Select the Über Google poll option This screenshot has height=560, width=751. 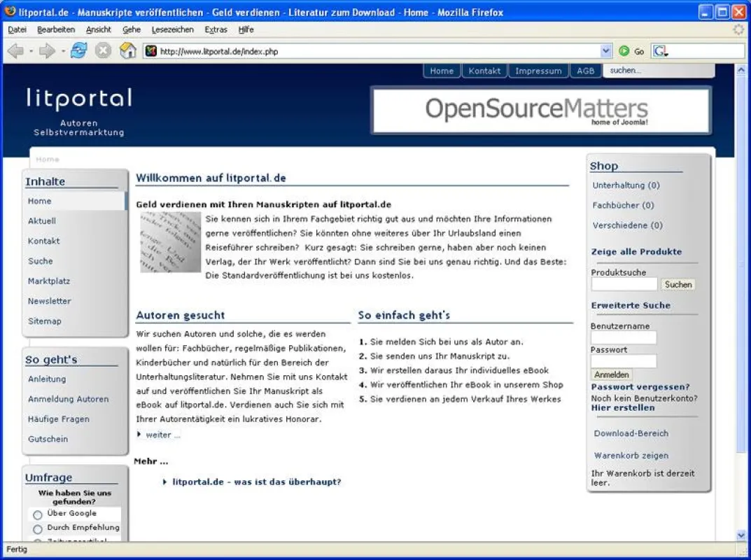point(38,514)
